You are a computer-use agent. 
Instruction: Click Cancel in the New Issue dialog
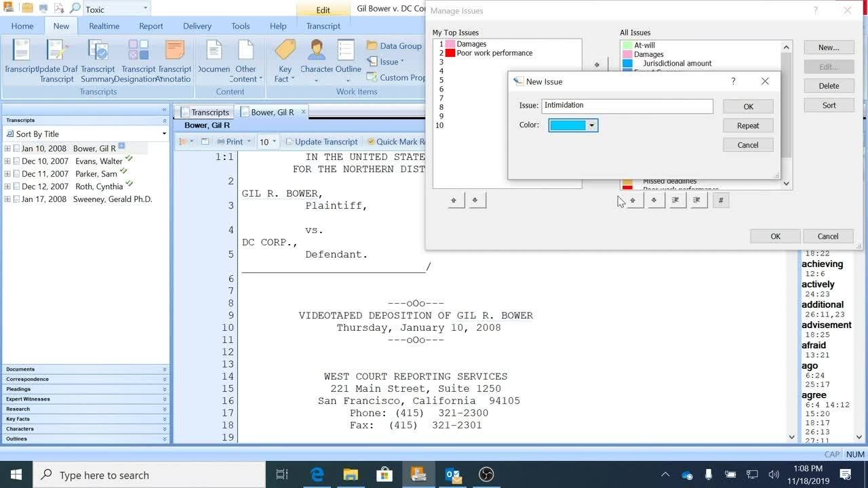(747, 145)
